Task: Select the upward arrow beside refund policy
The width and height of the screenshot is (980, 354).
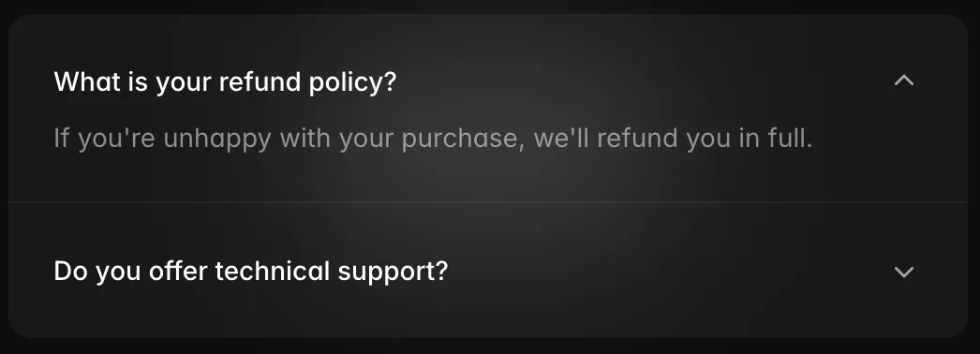Action: (x=904, y=81)
